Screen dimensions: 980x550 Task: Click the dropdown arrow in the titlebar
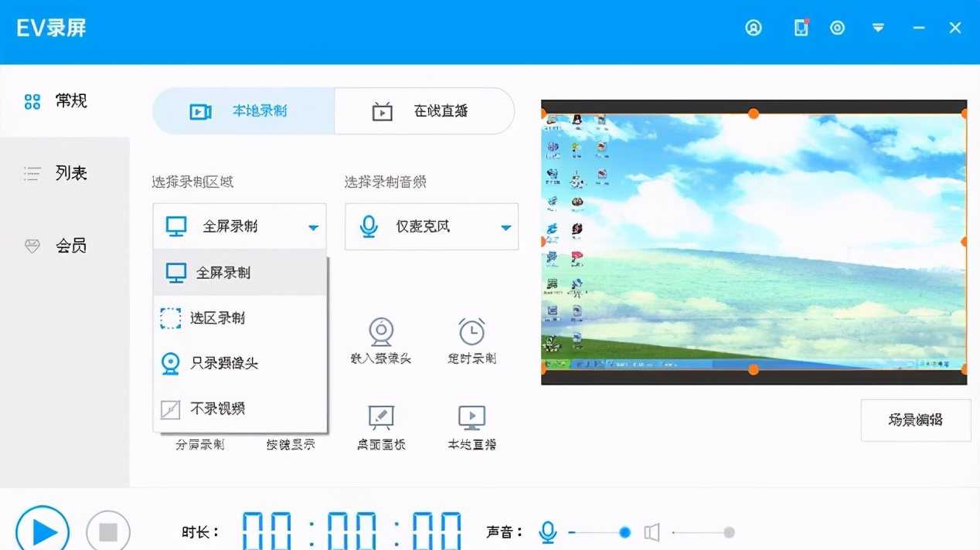tap(878, 27)
